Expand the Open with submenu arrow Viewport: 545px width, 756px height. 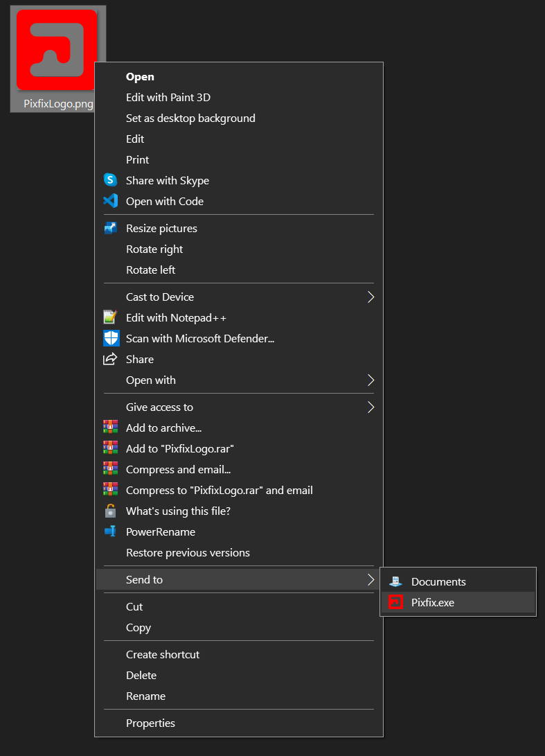(370, 380)
